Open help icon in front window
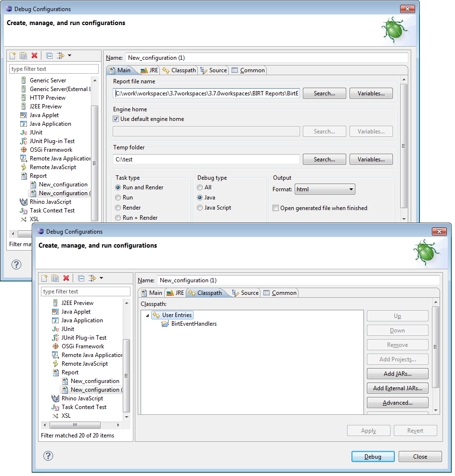This screenshot has height=476, width=455. pyautogui.click(x=48, y=456)
